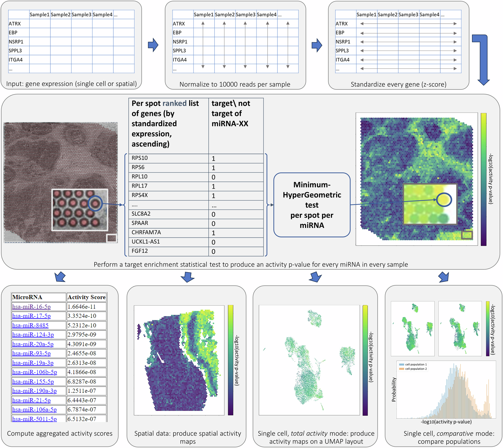Viewport: 503px width, 448px height.
Task: Select the RPL17 gene row
Action: pyautogui.click(x=196, y=186)
